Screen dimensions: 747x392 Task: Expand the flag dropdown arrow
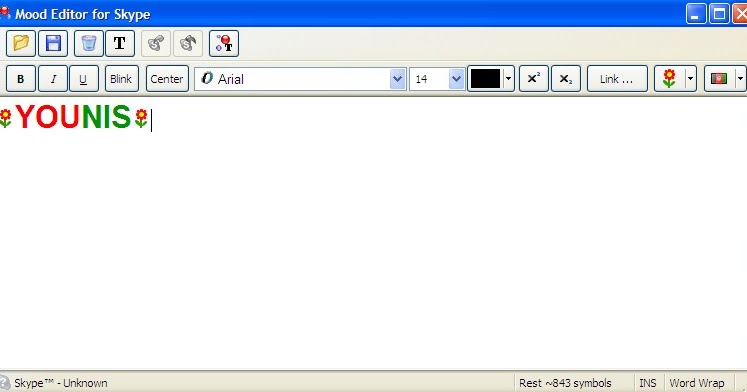pos(740,79)
